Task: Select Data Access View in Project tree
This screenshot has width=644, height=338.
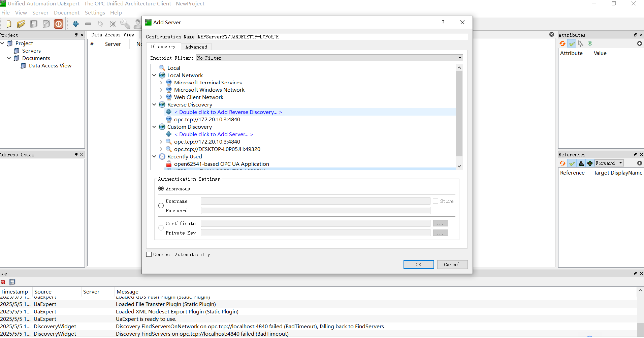Action: [x=50, y=66]
